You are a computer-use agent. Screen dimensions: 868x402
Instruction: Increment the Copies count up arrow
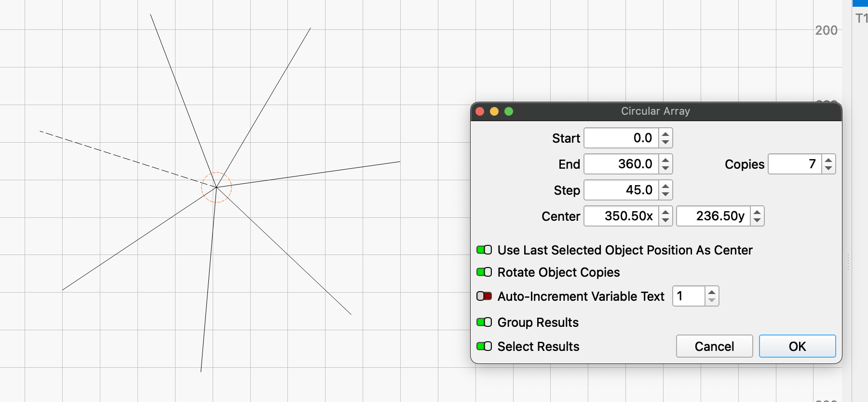pos(828,160)
